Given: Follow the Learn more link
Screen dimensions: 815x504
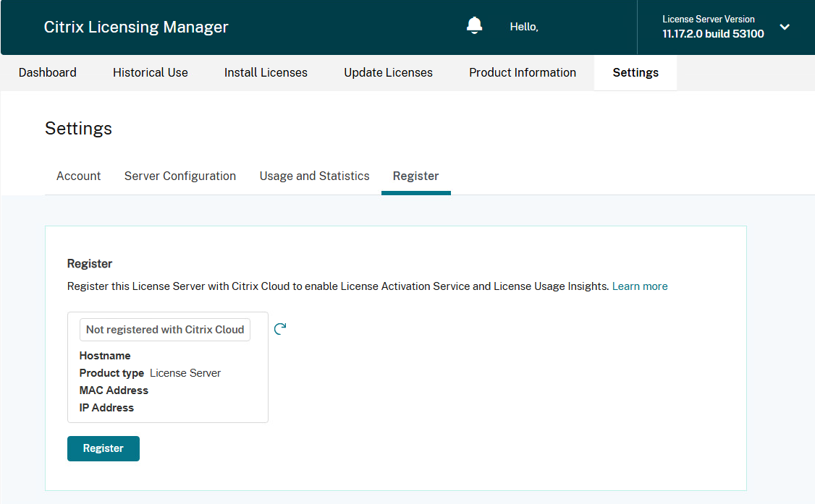Looking at the screenshot, I should pos(640,286).
